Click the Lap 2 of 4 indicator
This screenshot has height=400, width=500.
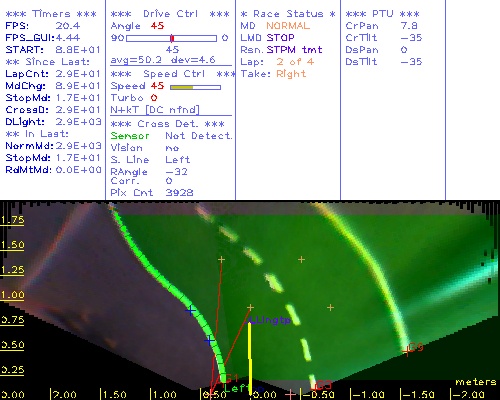tap(295, 62)
